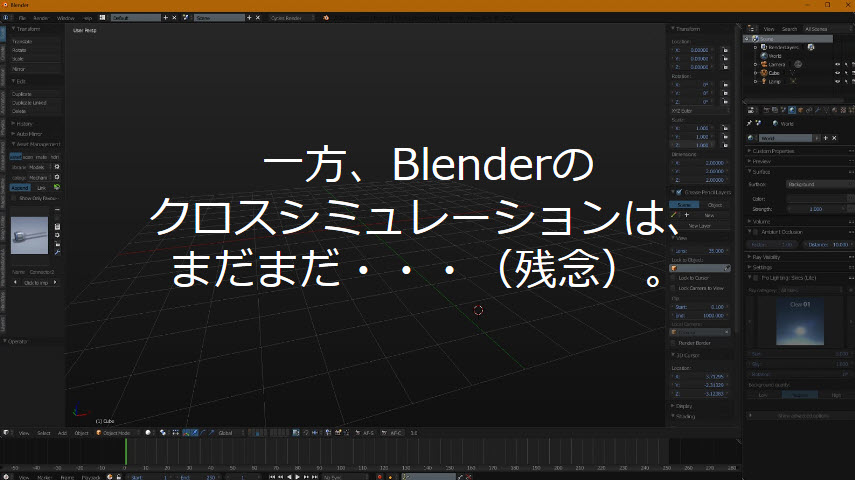855x480 pixels.
Task: Click the pin icon in properties header
Action: 749,123
